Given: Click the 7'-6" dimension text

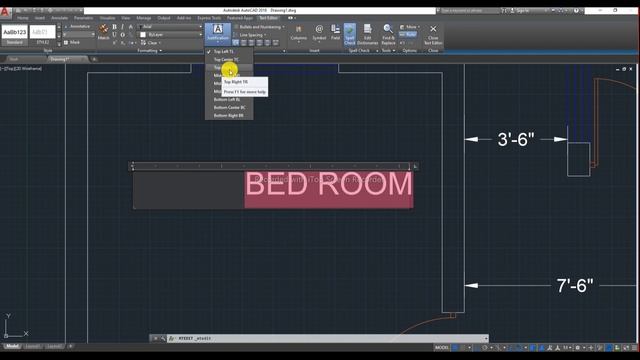Looking at the screenshot, I should click(575, 285).
